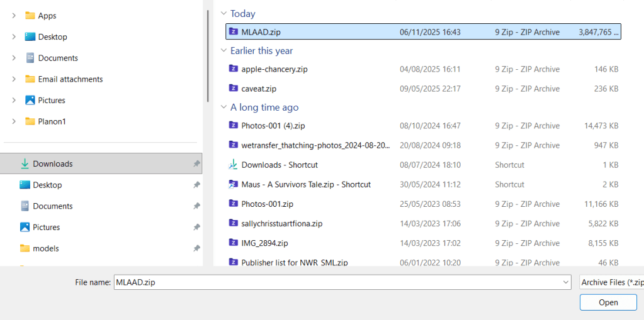Select the Maus Survivors Tale shortcut icon
Image resolution: width=644 pixels, height=320 pixels.
[x=234, y=184]
